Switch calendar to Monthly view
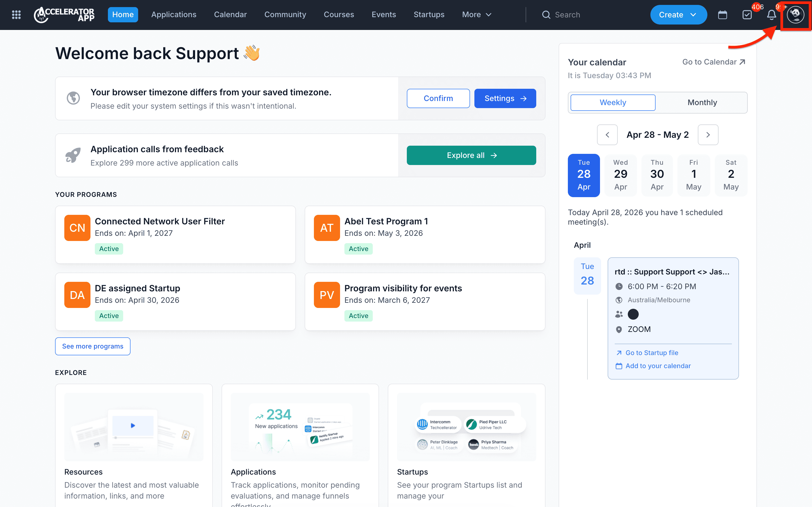This screenshot has width=812, height=507. click(x=702, y=102)
